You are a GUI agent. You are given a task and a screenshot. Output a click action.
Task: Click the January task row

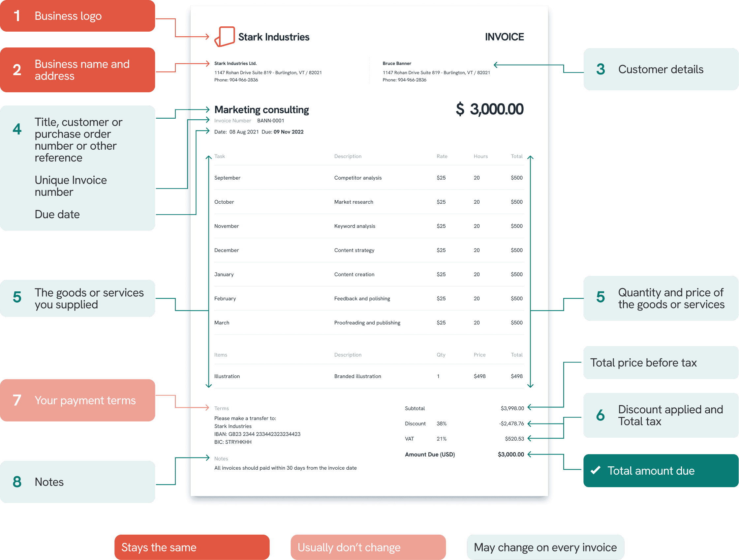(369, 274)
